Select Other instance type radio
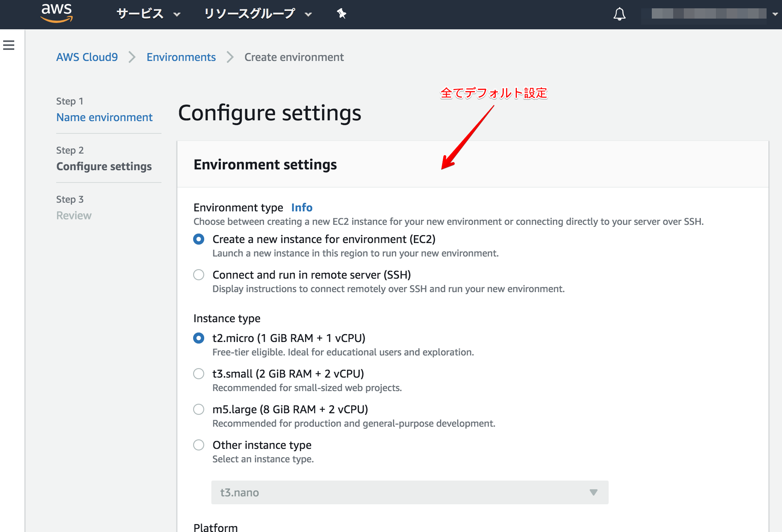The width and height of the screenshot is (782, 532). pyautogui.click(x=199, y=445)
